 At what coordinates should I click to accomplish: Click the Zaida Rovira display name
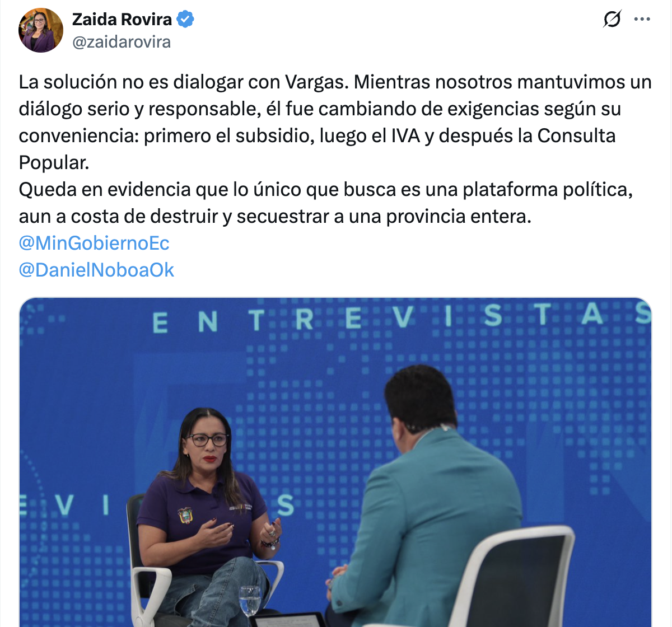point(122,20)
